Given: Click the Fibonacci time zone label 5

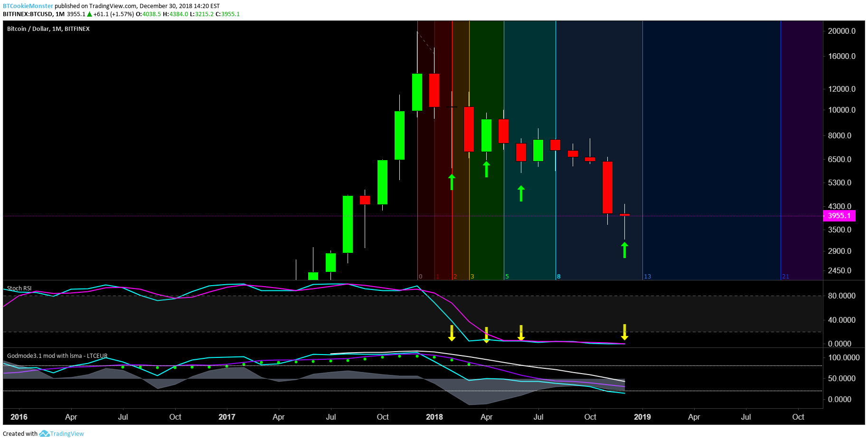Looking at the screenshot, I should [507, 277].
